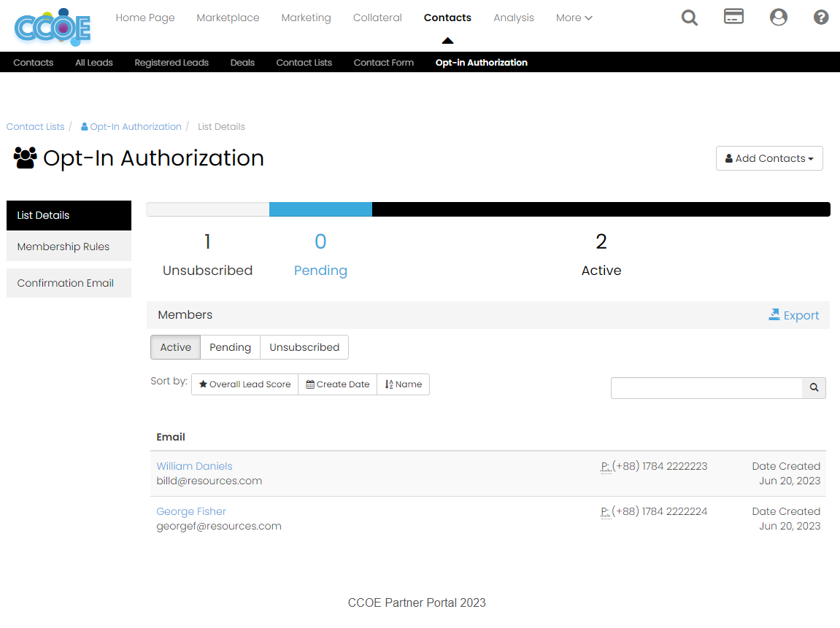
Task: Submit member search with the magnifier icon
Action: (813, 387)
